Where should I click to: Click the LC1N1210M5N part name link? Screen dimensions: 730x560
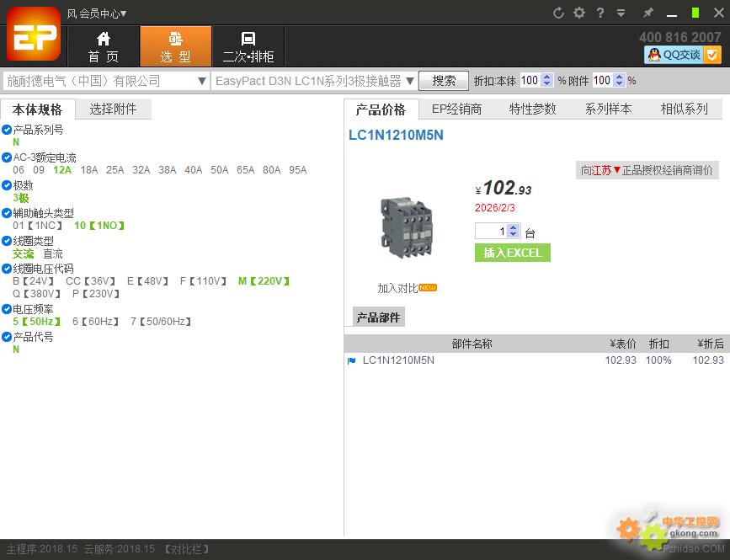click(x=397, y=360)
